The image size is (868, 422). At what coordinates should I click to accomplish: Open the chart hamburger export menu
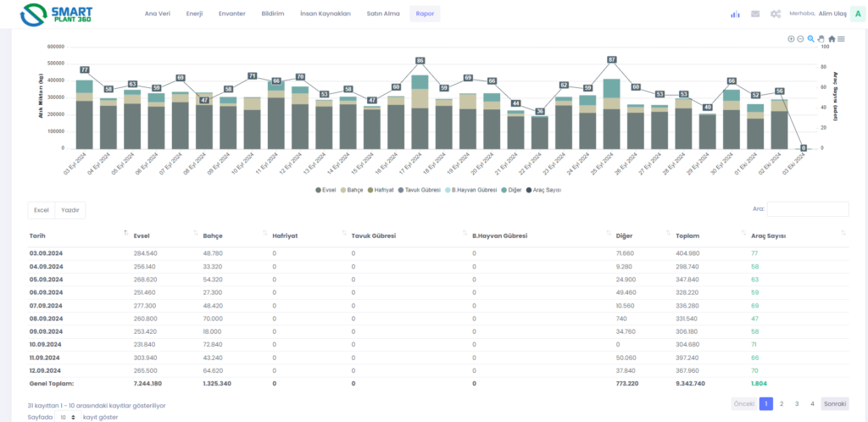[841, 39]
